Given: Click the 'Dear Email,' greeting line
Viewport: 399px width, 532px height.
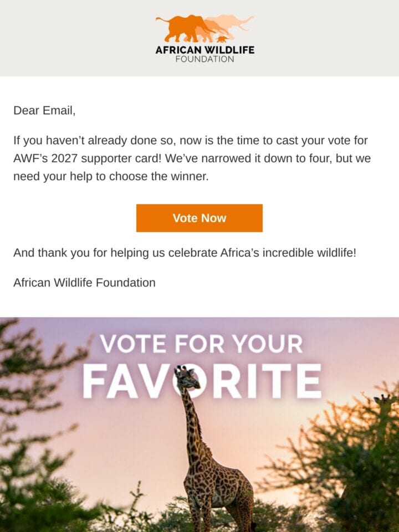Looking at the screenshot, I should [x=44, y=111].
